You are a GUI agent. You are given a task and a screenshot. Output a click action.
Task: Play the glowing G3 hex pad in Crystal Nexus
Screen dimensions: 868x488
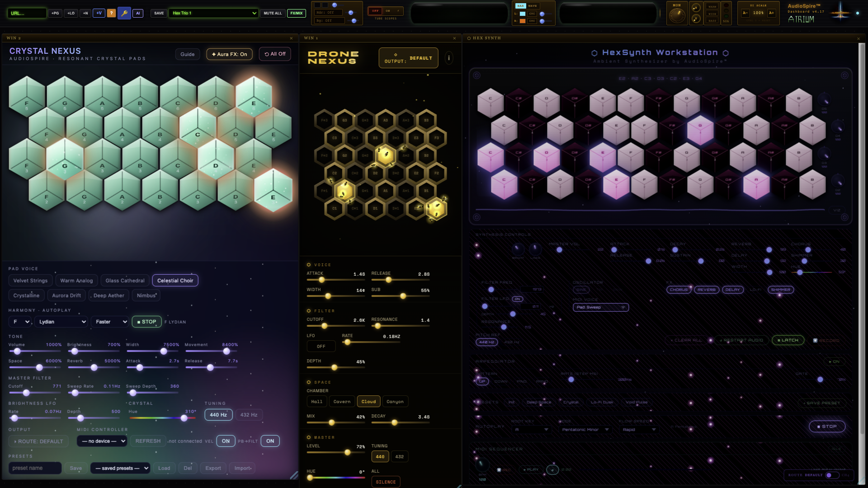pos(65,159)
